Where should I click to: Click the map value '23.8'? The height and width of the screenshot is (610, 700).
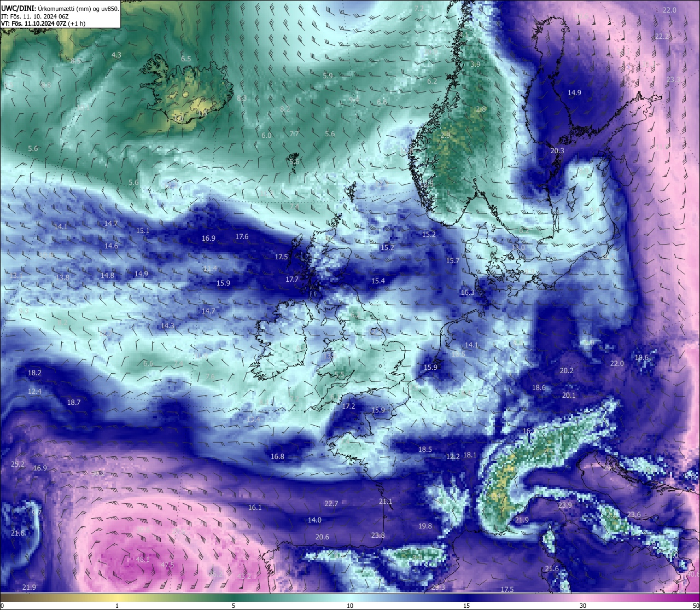(x=378, y=535)
